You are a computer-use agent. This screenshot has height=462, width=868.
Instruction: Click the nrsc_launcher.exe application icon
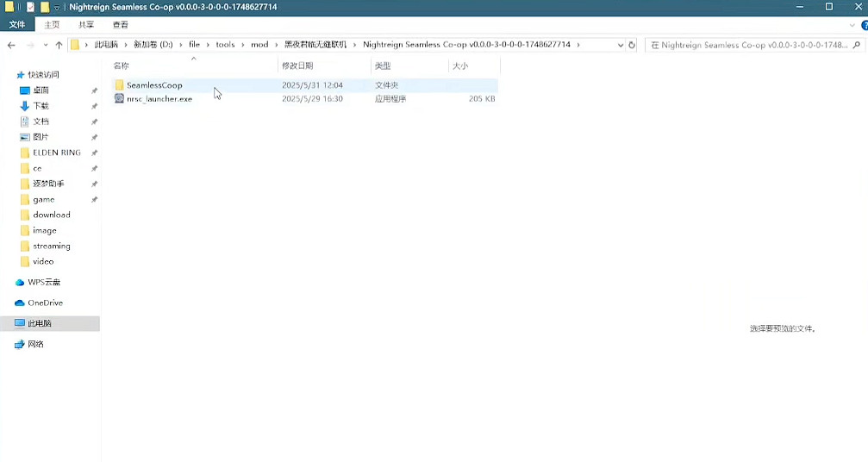click(119, 99)
